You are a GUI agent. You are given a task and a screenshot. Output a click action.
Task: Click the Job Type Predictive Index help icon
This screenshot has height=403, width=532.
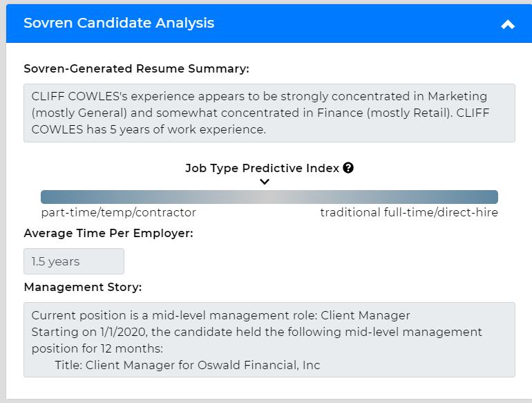pyautogui.click(x=348, y=168)
